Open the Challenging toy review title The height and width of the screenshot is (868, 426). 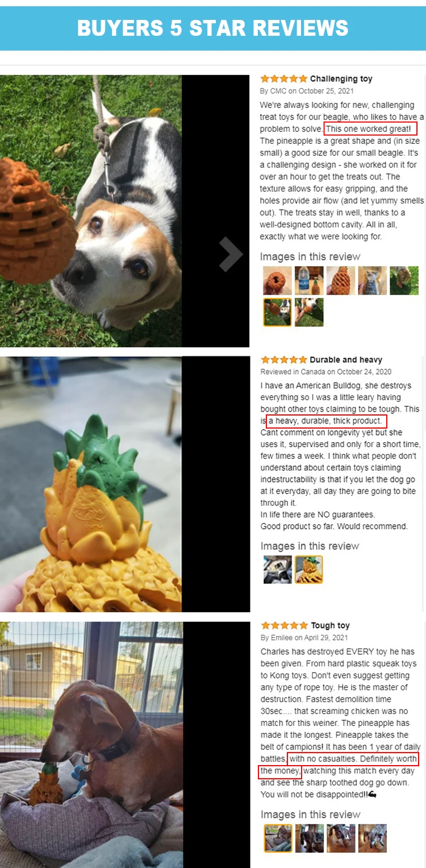pos(341,78)
